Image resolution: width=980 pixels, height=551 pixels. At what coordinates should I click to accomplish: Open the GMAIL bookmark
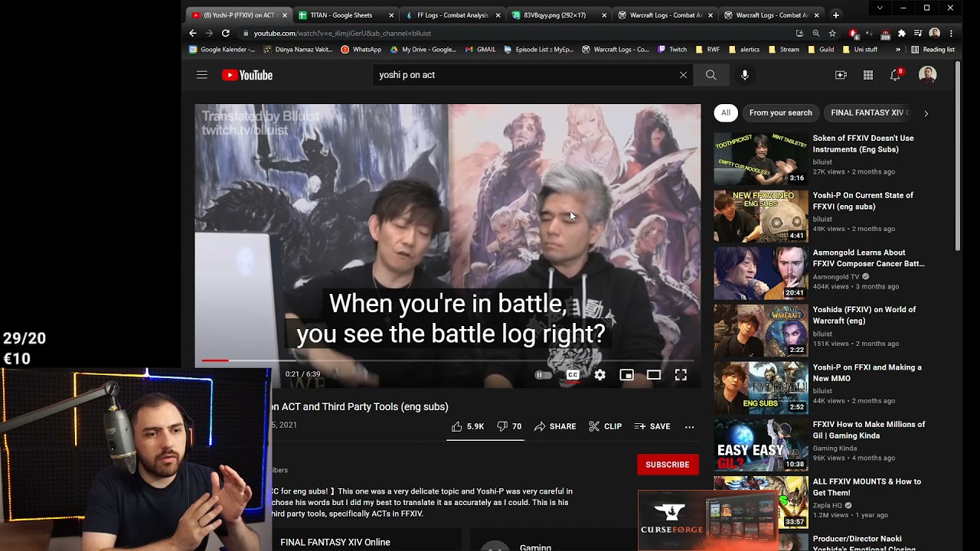(480, 50)
